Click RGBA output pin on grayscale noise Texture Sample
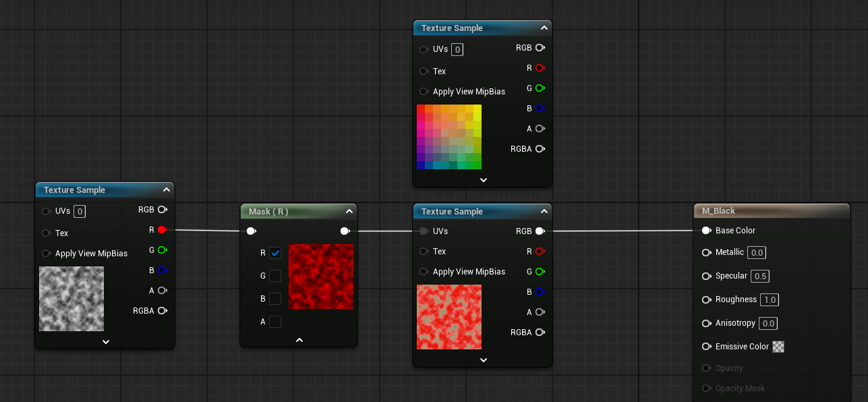868x402 pixels. point(162,311)
